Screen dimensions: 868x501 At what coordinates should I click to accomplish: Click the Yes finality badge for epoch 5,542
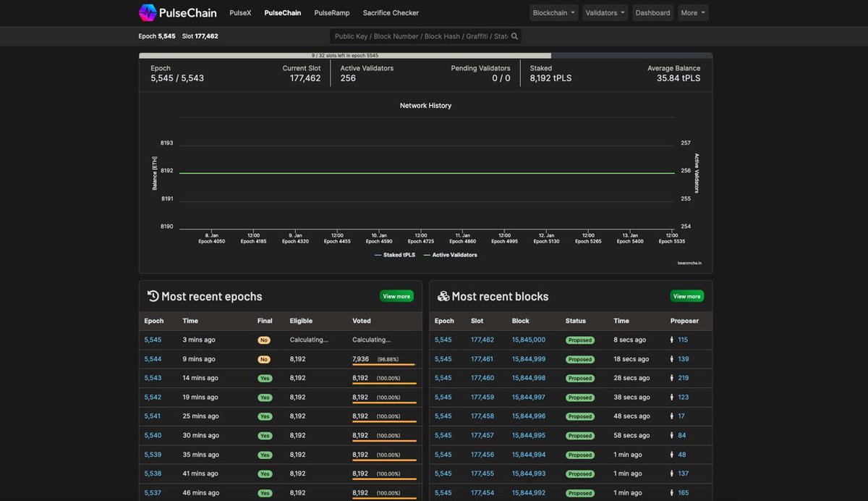point(265,397)
